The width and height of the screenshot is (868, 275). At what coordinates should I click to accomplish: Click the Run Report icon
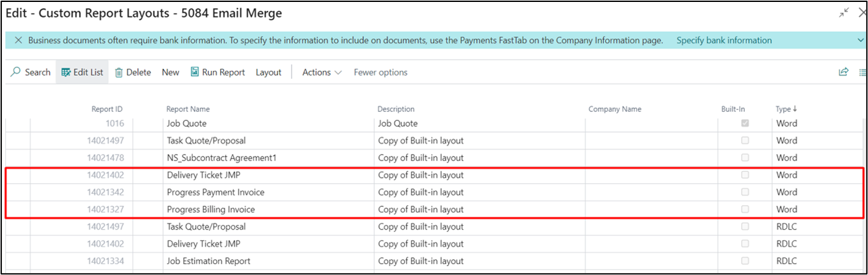click(194, 72)
